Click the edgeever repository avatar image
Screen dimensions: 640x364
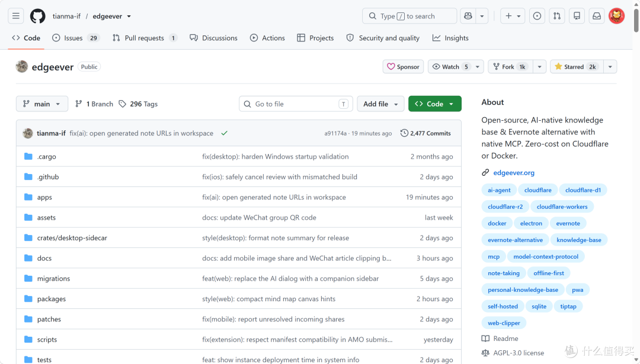[x=22, y=66]
